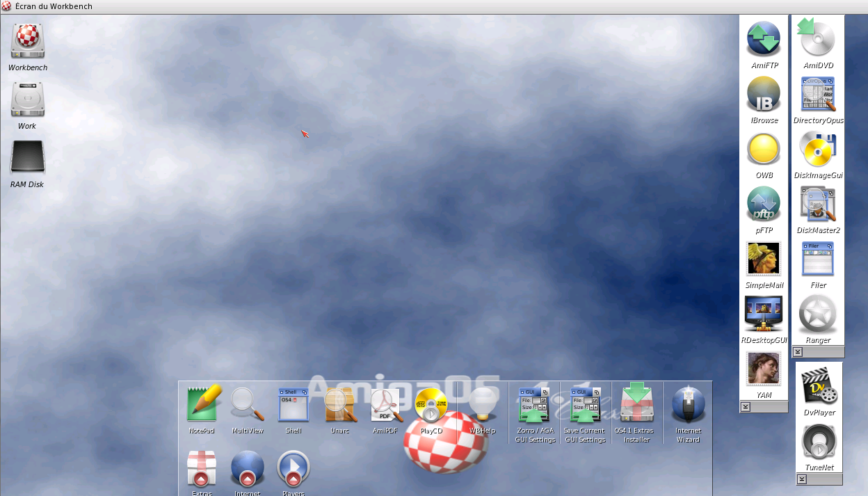Screen dimensions: 868x496
Task: Open Zorro / AGA GUI Settings
Action: (x=534, y=405)
